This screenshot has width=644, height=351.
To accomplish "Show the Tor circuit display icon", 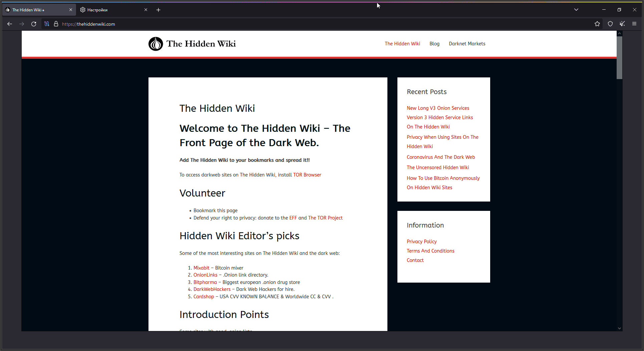I will tap(47, 24).
